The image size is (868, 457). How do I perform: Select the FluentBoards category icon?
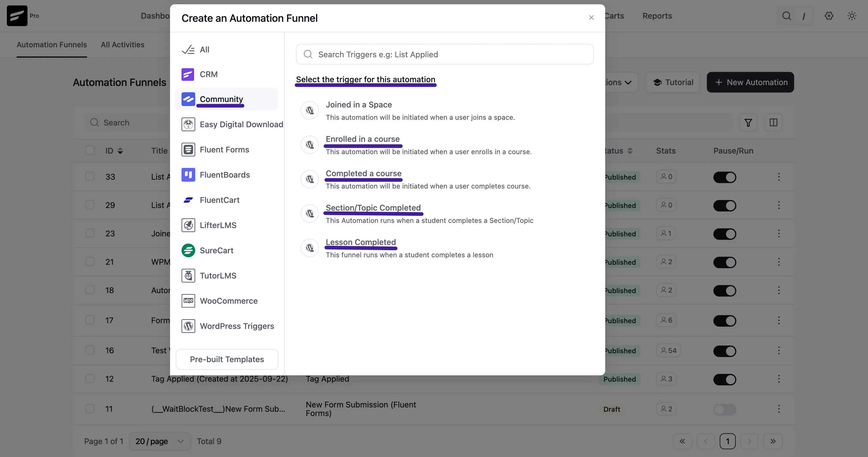tap(188, 175)
